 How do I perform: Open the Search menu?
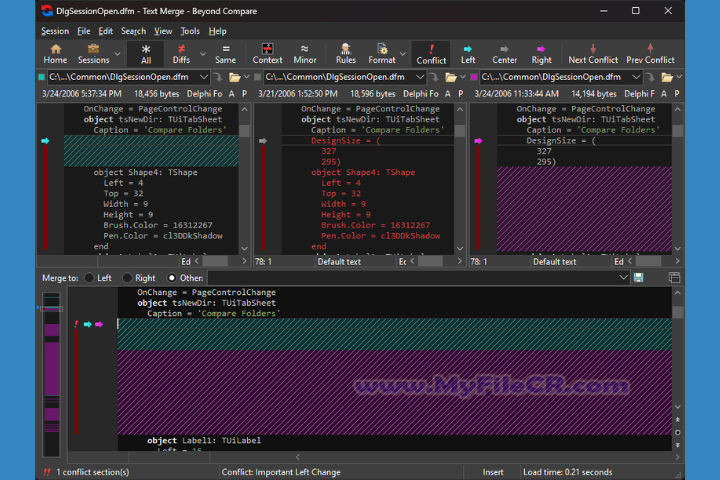[x=133, y=31]
